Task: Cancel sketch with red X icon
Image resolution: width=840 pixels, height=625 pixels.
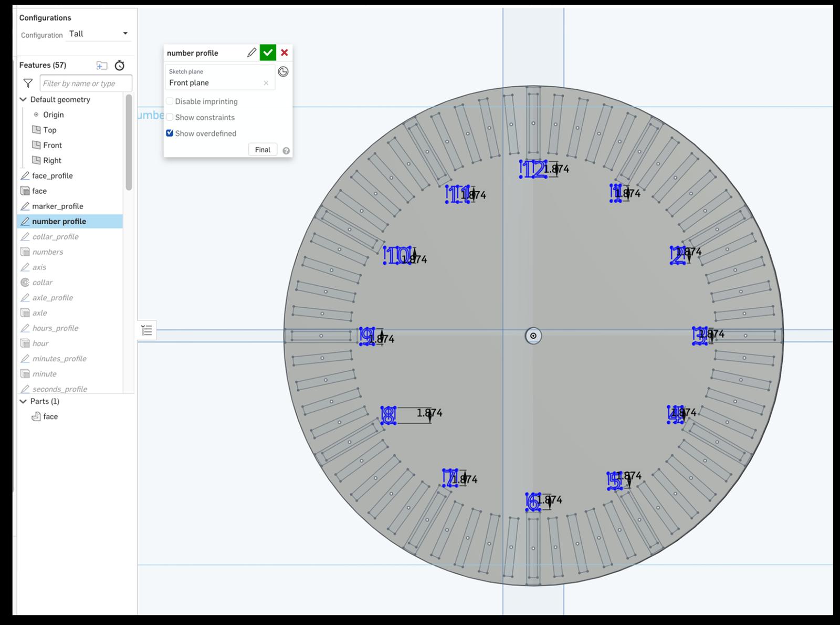Action: [x=285, y=53]
